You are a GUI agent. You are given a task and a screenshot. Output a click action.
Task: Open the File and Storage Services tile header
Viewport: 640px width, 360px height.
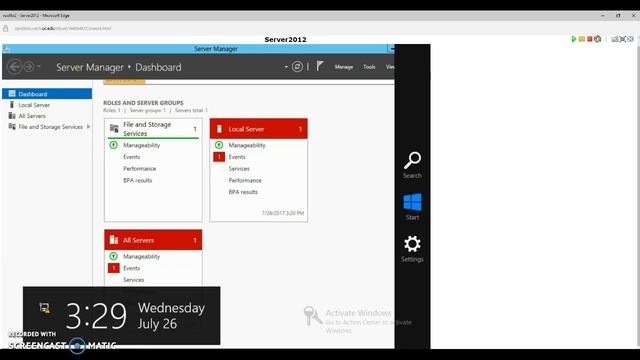pyautogui.click(x=153, y=129)
